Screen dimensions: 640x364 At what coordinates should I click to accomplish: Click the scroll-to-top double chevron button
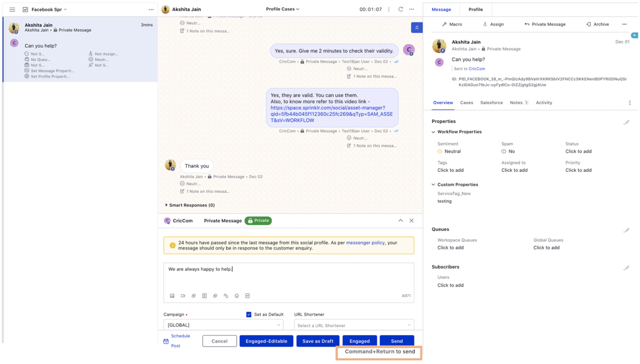tap(416, 28)
